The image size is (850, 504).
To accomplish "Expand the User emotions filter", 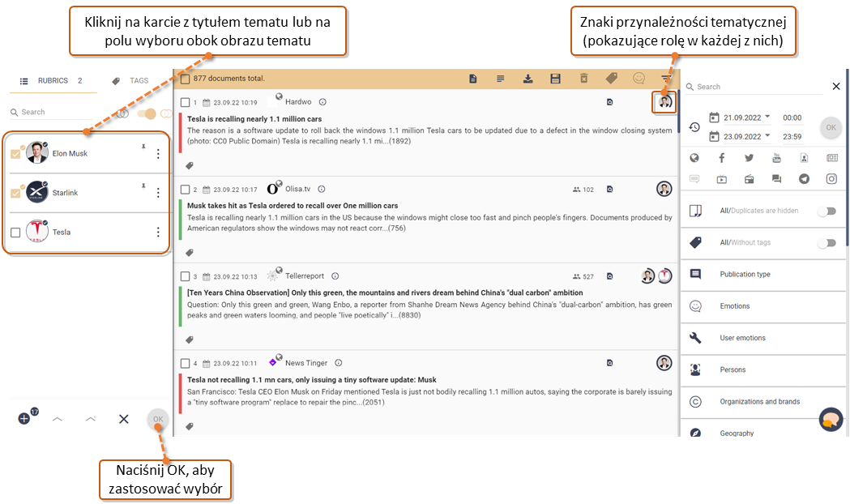I will pyautogui.click(x=763, y=338).
